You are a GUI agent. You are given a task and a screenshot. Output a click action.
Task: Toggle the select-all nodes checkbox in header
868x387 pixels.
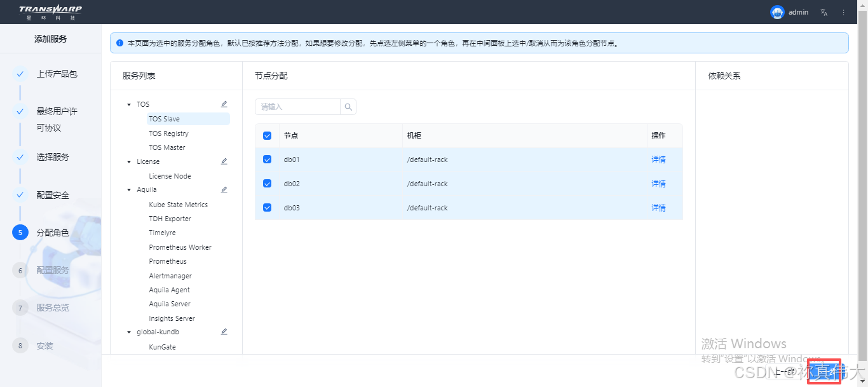[267, 135]
